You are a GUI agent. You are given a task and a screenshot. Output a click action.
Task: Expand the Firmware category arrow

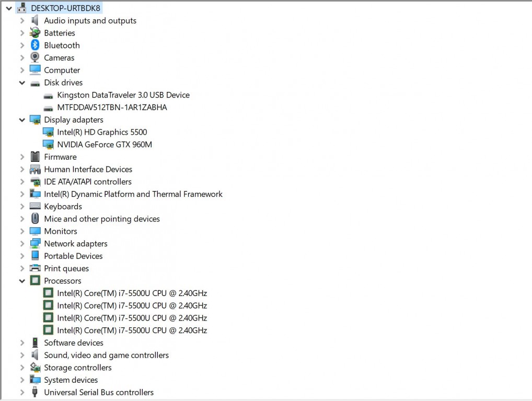point(22,157)
